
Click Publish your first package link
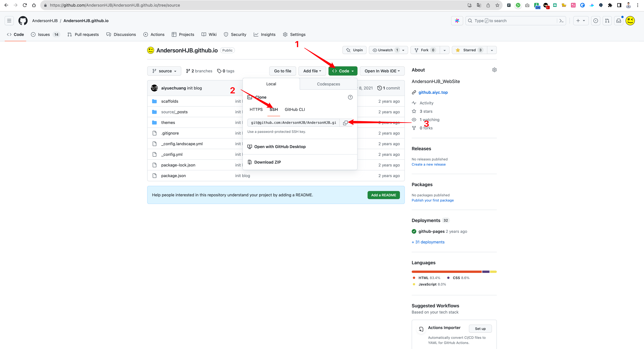point(433,200)
